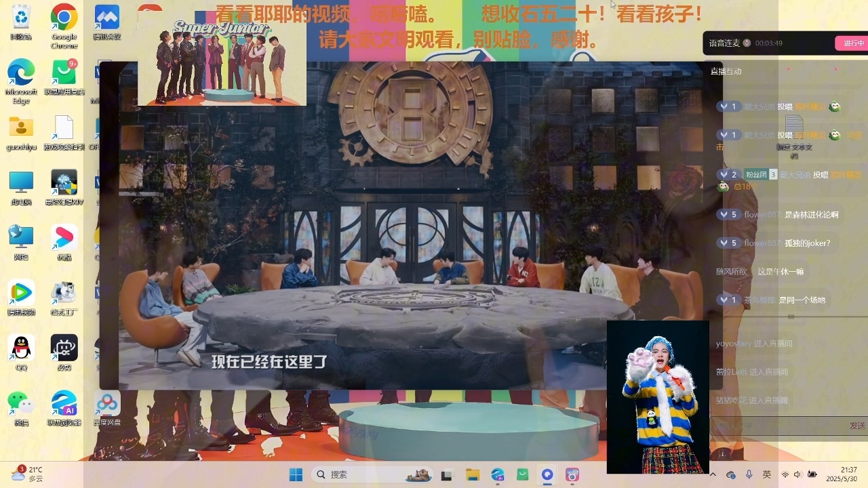Image resolution: width=868 pixels, height=488 pixels.
Task: Open the Wi-Fi network tray icon
Action: click(785, 474)
